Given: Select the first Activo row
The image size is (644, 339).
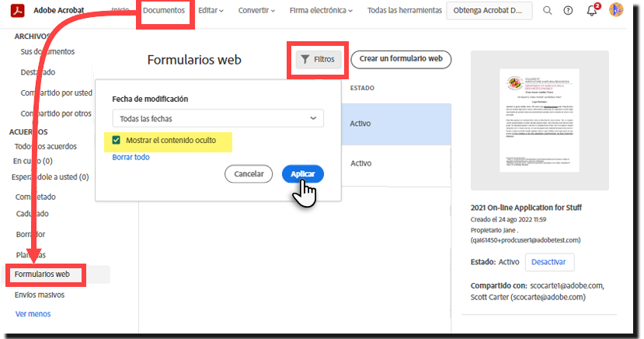Looking at the screenshot, I should [396, 124].
